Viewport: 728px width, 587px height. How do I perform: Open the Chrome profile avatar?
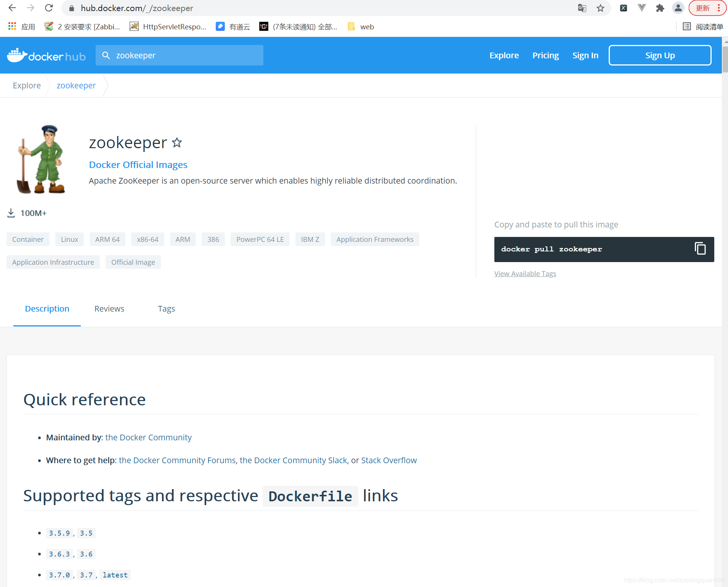pyautogui.click(x=678, y=8)
